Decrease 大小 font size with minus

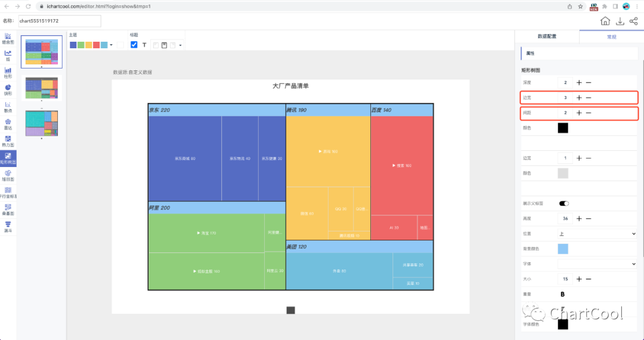tap(589, 279)
